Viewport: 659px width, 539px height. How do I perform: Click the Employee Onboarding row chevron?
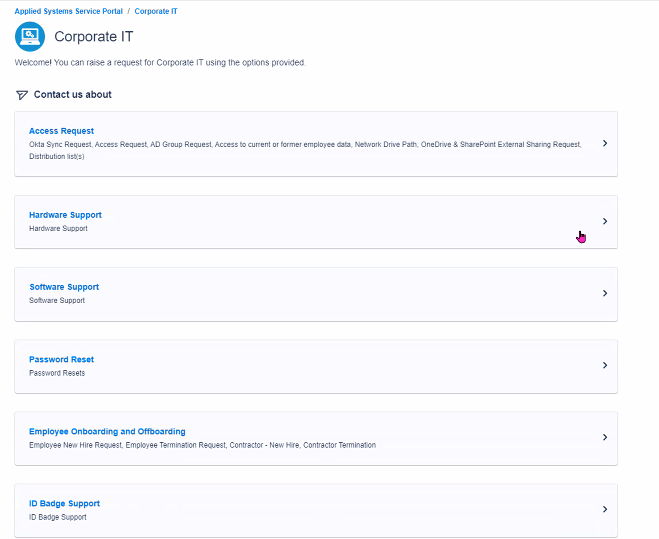[605, 438]
